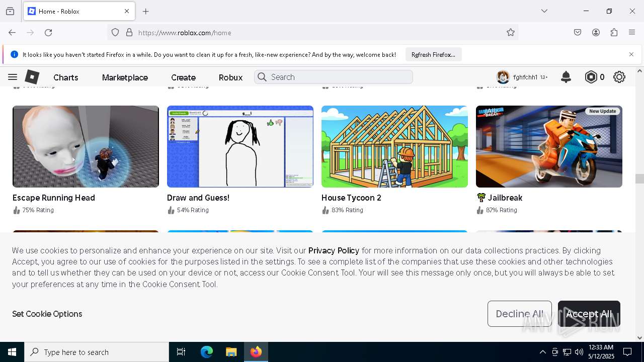
Task: Click the Draw and Guess! title
Action: (198, 198)
